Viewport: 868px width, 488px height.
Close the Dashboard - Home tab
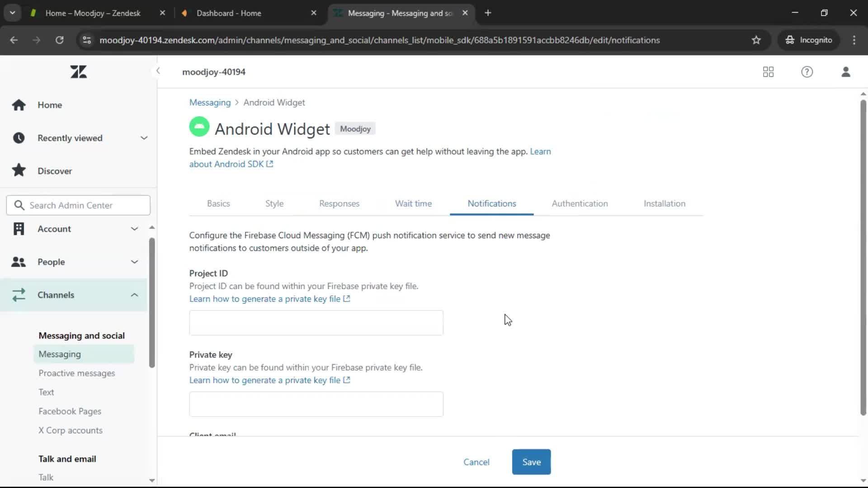(x=314, y=13)
